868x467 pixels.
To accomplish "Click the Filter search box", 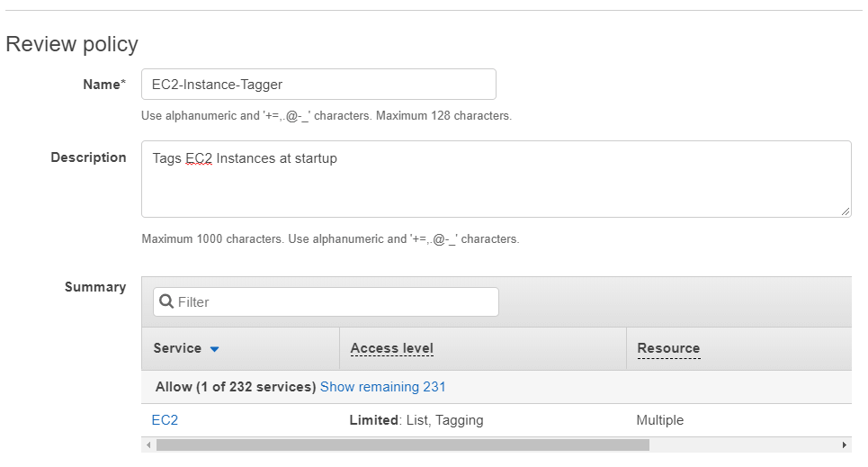I will (x=326, y=302).
